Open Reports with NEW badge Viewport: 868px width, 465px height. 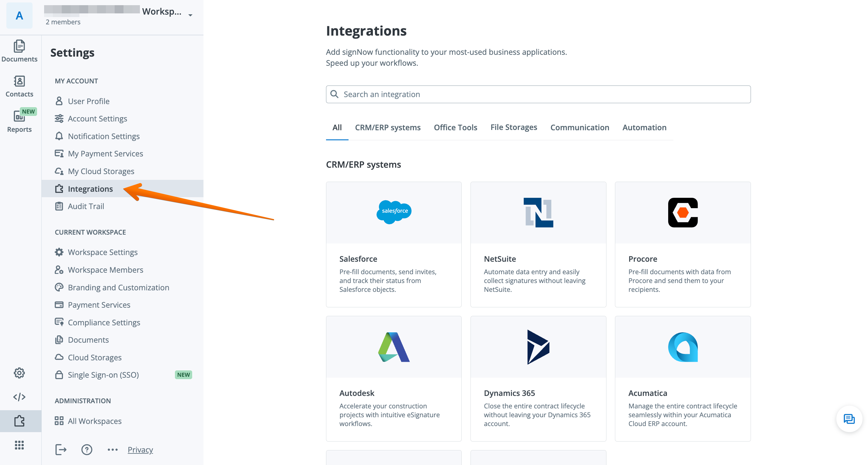click(19, 121)
